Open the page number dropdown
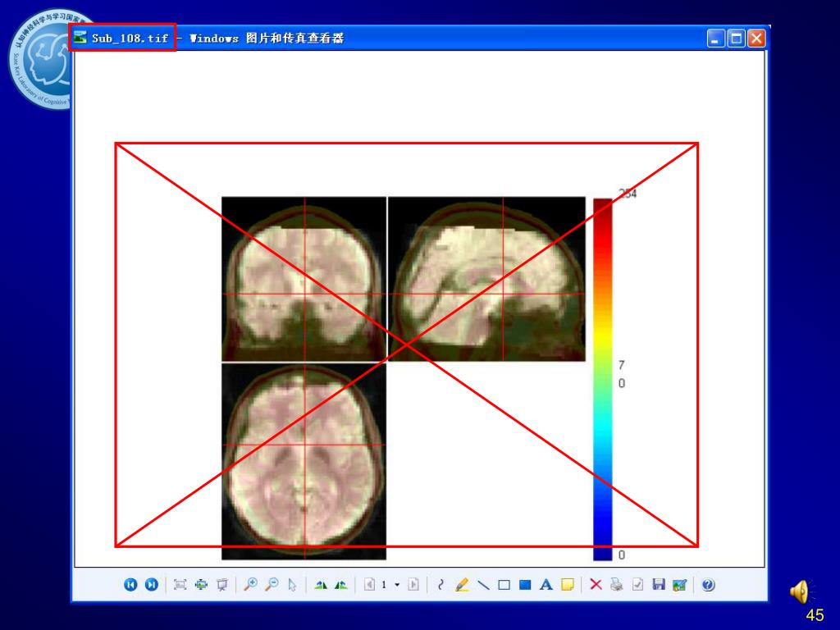 coord(397,584)
